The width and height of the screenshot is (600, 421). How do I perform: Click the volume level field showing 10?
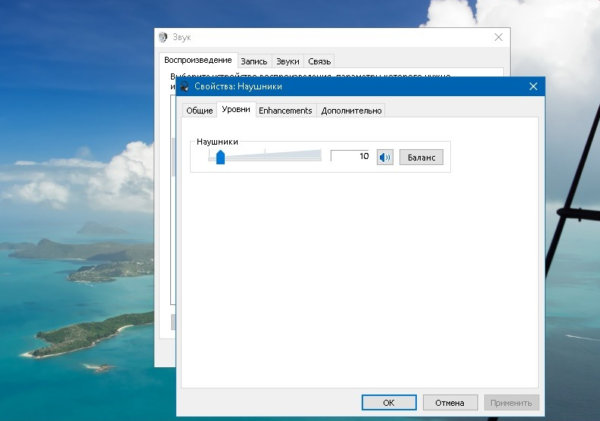pos(350,156)
